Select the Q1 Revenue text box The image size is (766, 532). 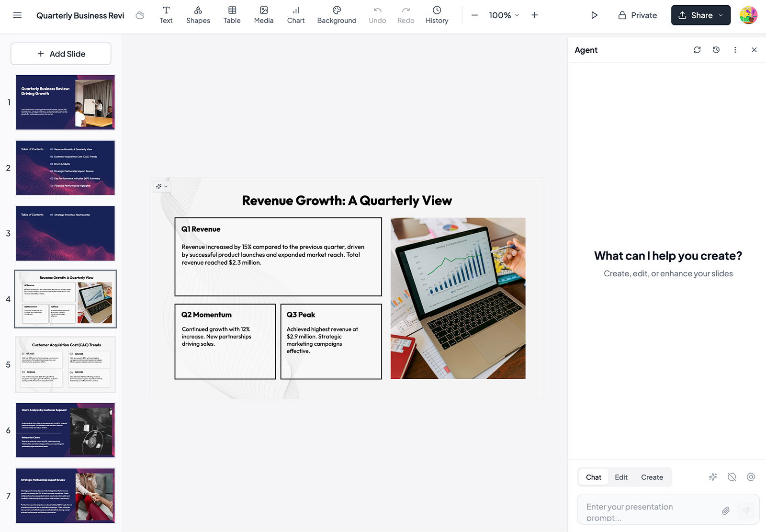pos(278,257)
